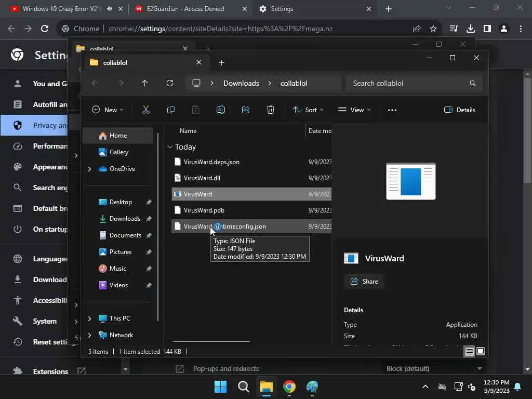Open Chrome three-dot menu
Screen dimensions: 532x399
(x=521, y=29)
